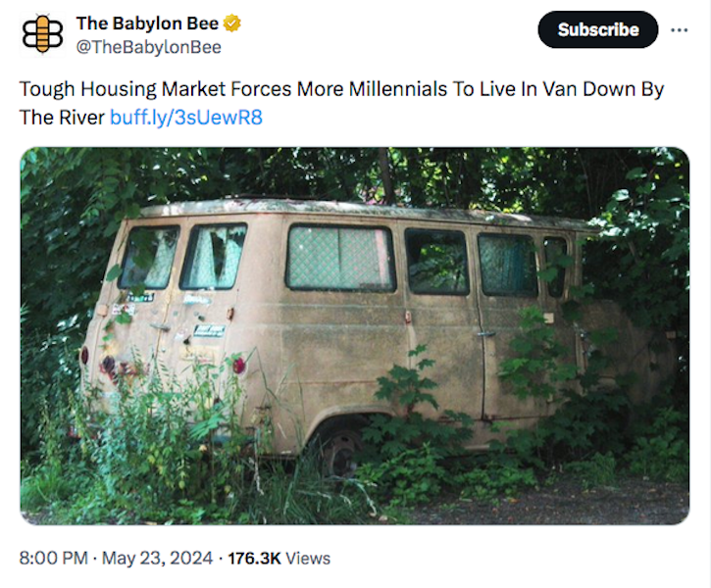Click the van's left rear door window

tap(149, 257)
